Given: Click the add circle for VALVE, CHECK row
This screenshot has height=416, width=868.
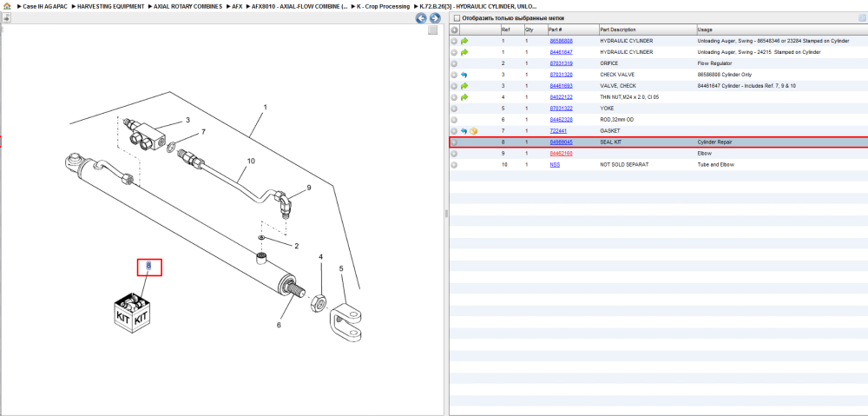Looking at the screenshot, I should [454, 86].
